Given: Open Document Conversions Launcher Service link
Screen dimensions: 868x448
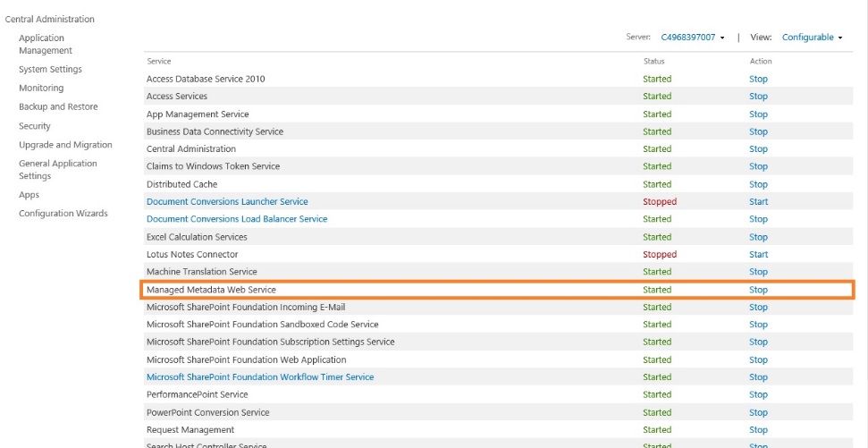Looking at the screenshot, I should (227, 202).
